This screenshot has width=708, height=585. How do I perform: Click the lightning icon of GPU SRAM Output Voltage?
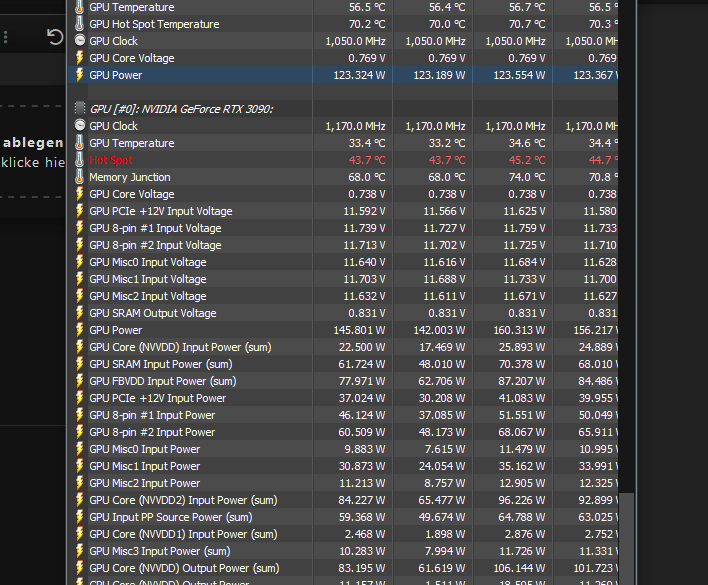tap(79, 313)
